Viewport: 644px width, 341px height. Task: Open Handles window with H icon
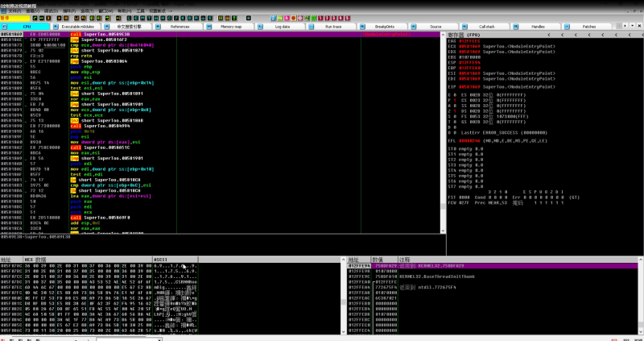click(163, 18)
